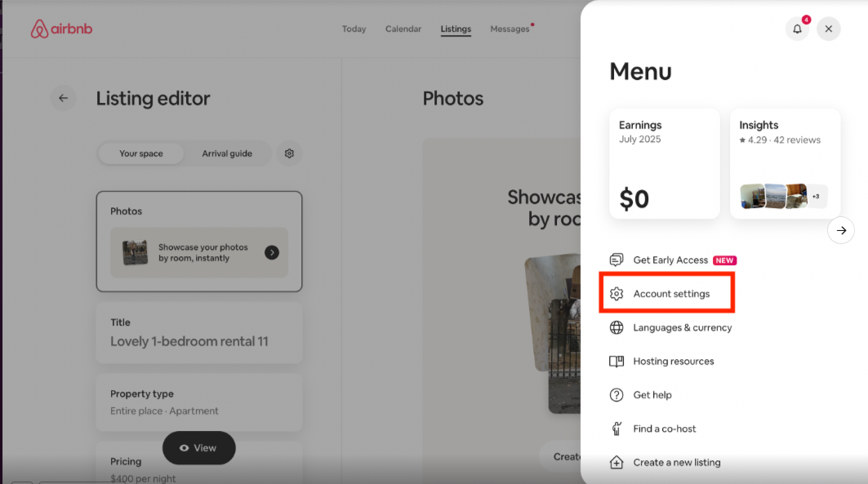Click the $0 earnings amount
Viewport: 868px width, 484px height.
coord(634,198)
